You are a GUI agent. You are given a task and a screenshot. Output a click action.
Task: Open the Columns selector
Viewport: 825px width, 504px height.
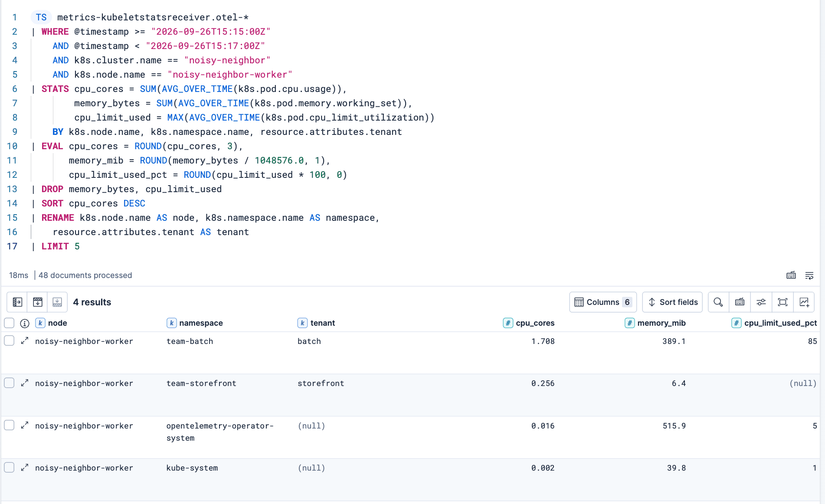[603, 302]
